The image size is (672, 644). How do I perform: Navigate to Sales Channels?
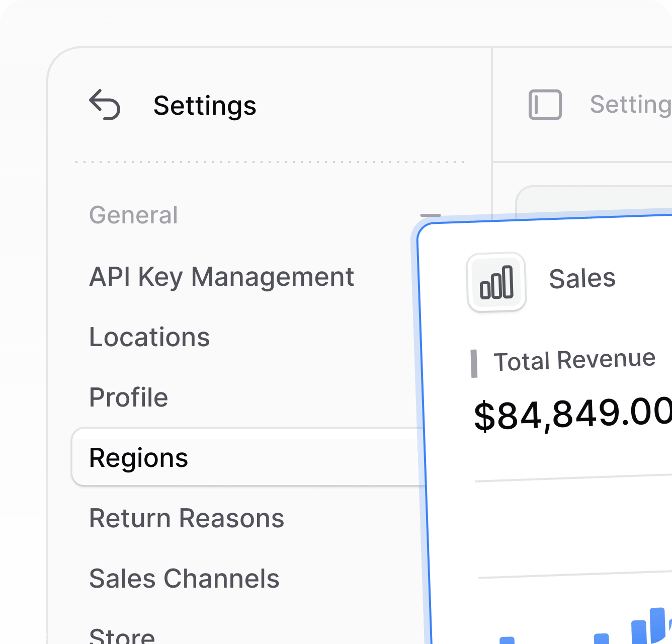[x=184, y=579]
